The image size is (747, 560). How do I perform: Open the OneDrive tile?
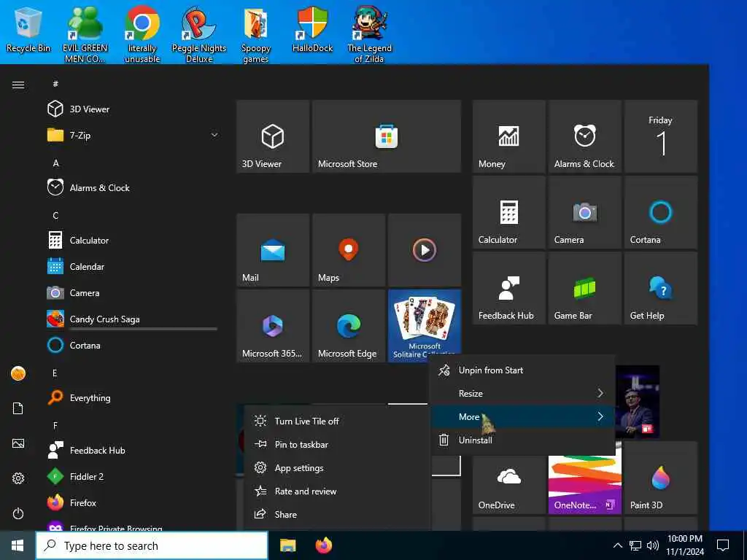coord(508,485)
